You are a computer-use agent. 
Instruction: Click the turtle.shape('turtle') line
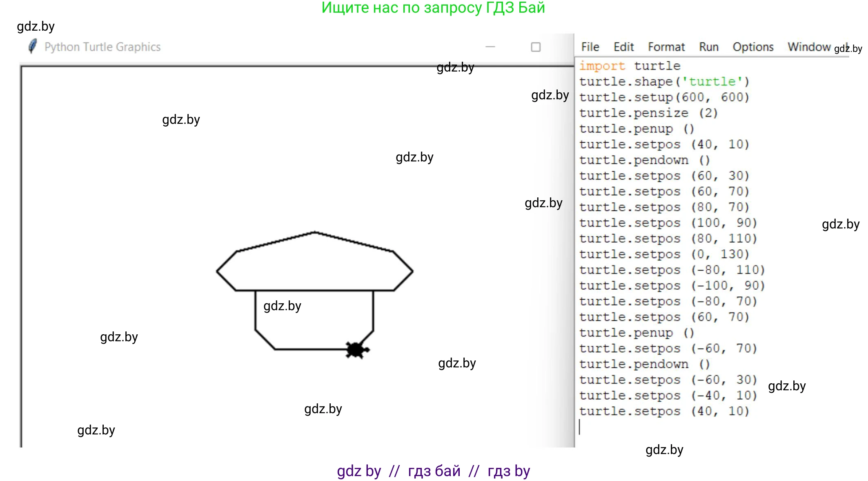pos(664,82)
